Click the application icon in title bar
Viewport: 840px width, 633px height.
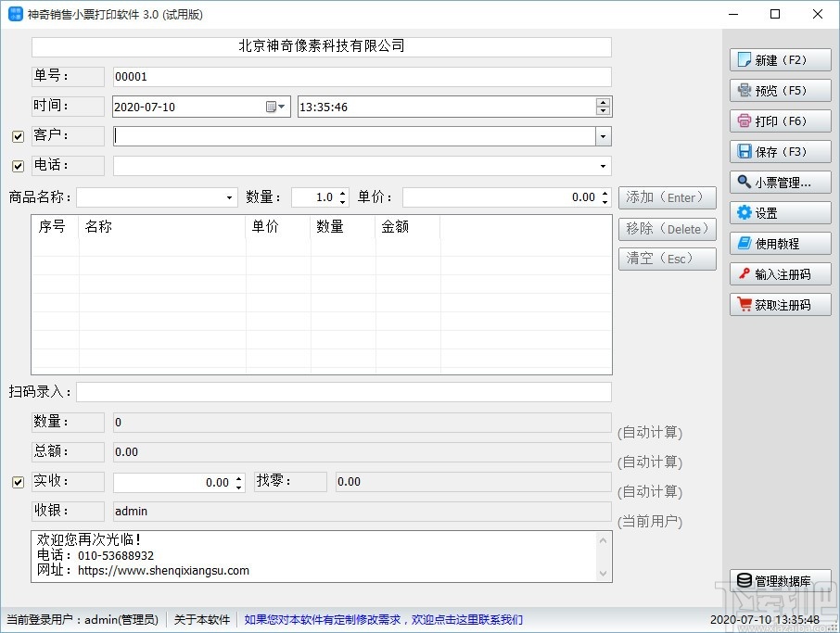pos(16,15)
